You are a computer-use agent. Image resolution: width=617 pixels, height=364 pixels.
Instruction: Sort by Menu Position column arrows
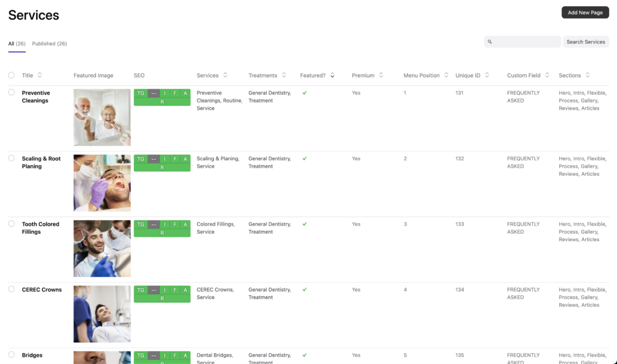tap(446, 75)
